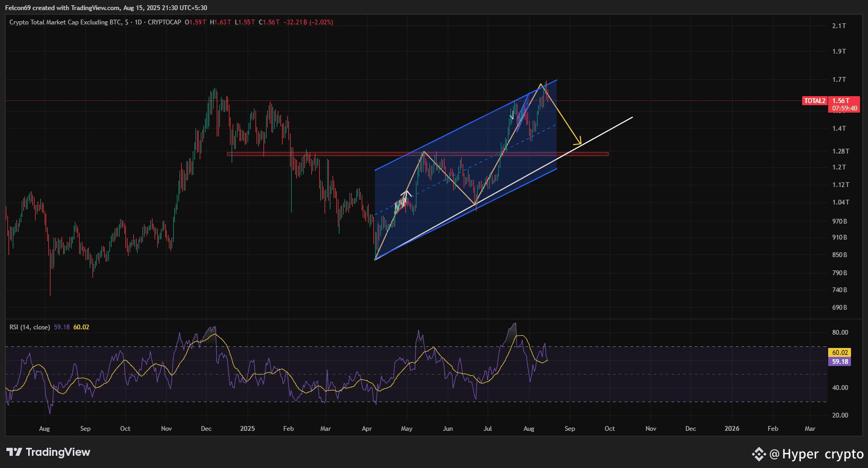The width and height of the screenshot is (868, 468).
Task: Select the 2025 label on time axis
Action: click(248, 429)
